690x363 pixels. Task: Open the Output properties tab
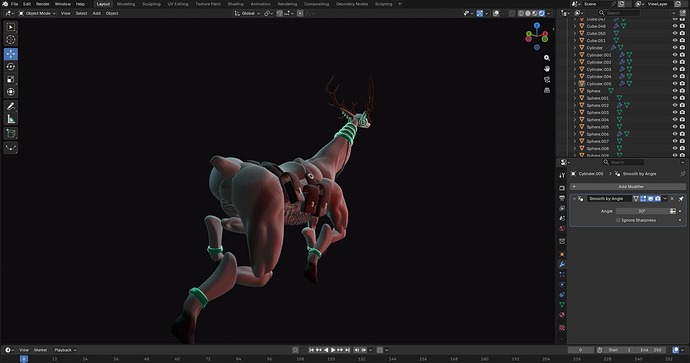pos(562,198)
